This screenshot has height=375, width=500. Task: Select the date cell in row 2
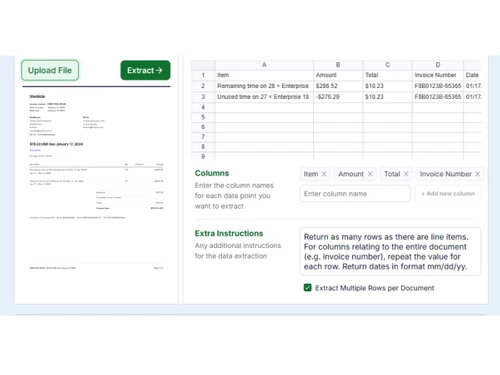coord(473,86)
